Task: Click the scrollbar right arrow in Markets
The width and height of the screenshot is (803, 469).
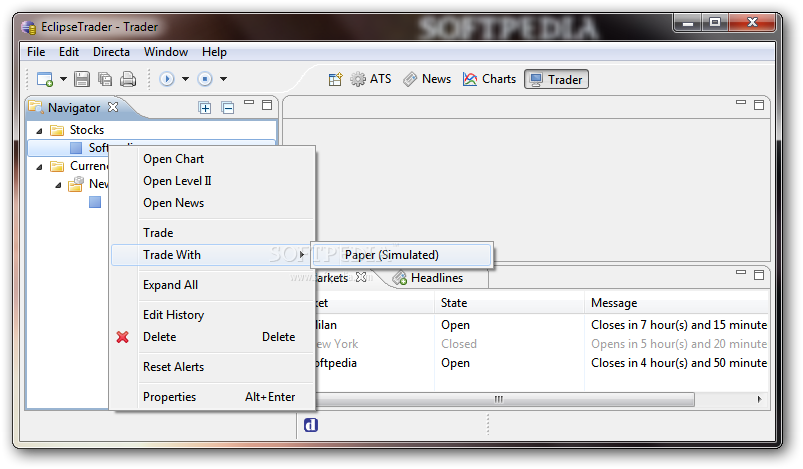Action: (x=759, y=399)
